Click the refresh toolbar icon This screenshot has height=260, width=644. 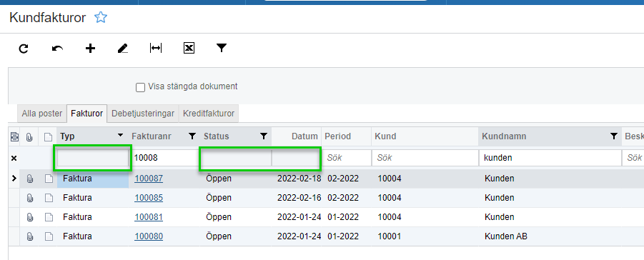coord(24,49)
